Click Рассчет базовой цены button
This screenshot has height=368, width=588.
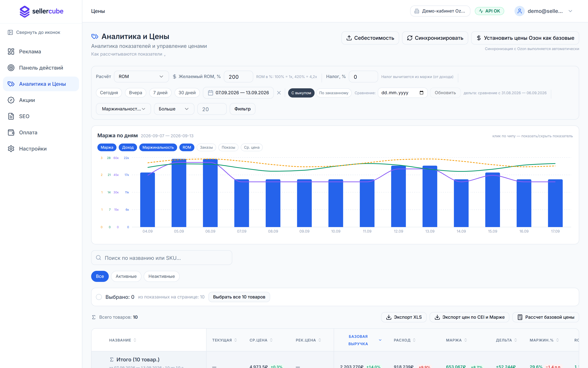(x=546, y=317)
